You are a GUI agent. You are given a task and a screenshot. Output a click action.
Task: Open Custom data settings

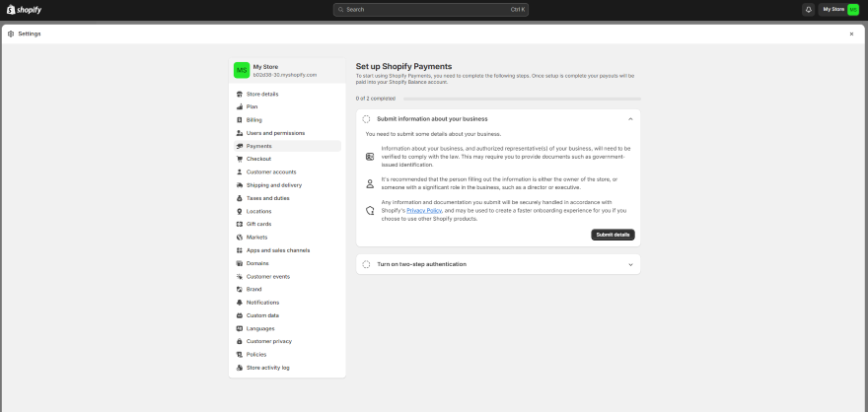pyautogui.click(x=287, y=315)
